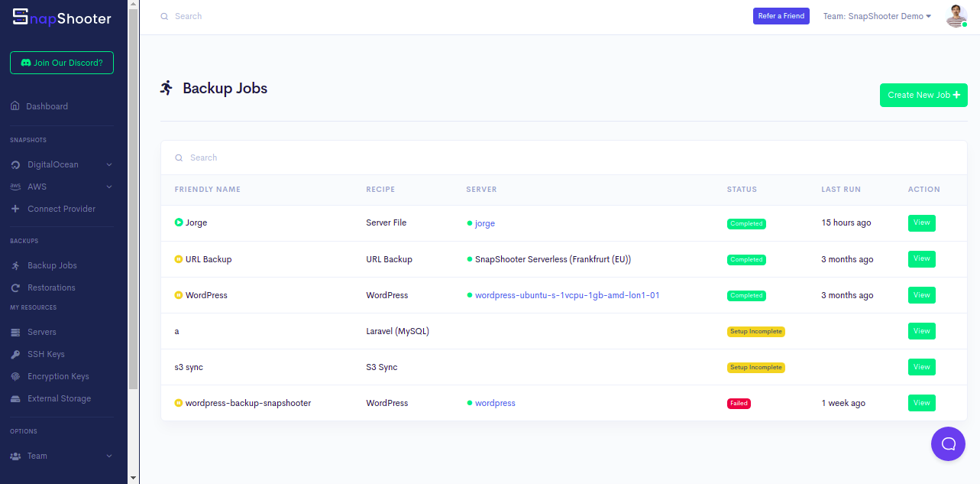Click the Friendly Name column header
This screenshot has height=484, width=980.
tap(208, 190)
